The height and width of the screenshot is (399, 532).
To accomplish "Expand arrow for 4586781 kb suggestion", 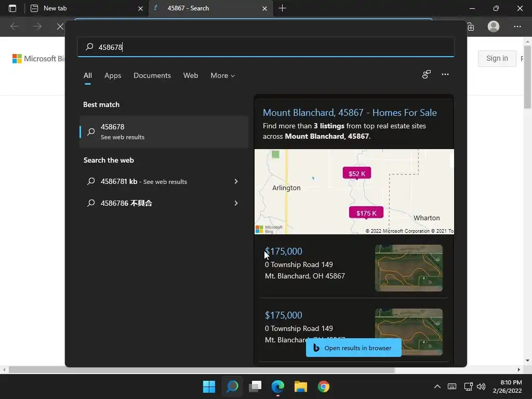I will [236, 181].
